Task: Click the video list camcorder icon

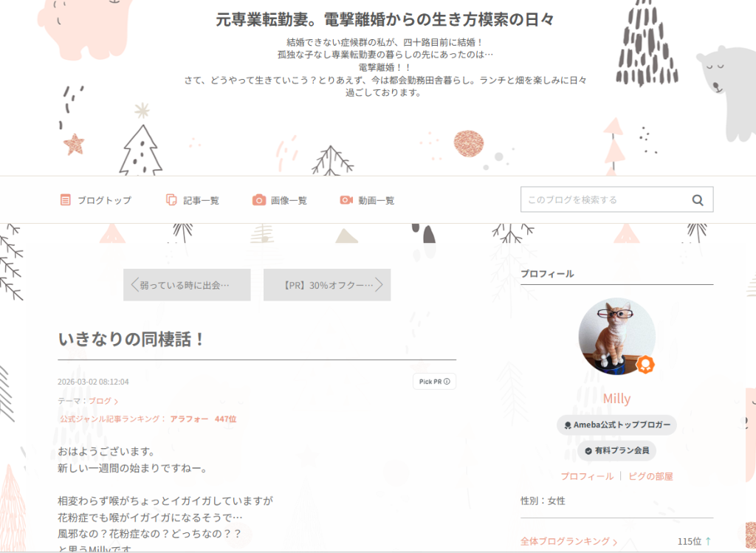Action: (x=346, y=200)
